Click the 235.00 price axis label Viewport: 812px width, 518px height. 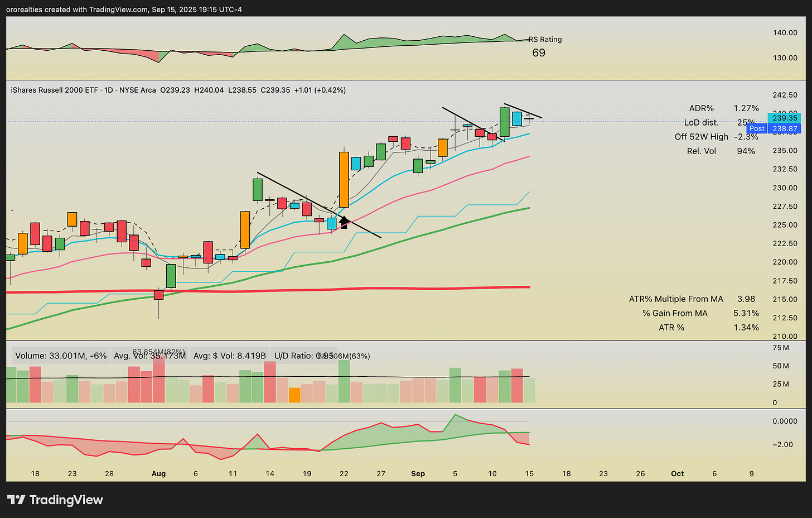pyautogui.click(x=785, y=151)
